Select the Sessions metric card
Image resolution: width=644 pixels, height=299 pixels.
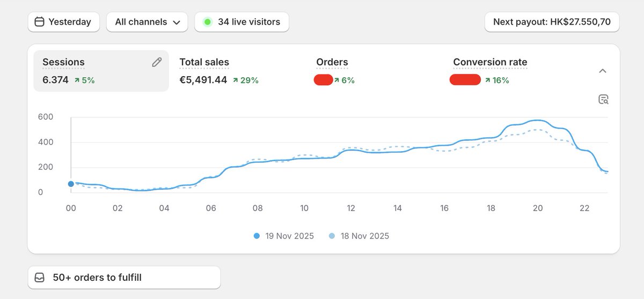pos(101,71)
